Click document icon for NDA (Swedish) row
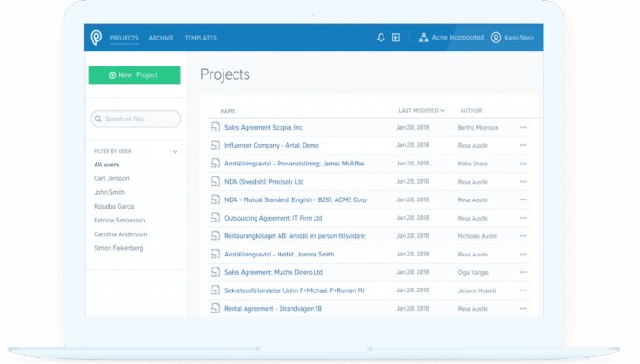Viewport: 640px width, 364px height. point(215,181)
